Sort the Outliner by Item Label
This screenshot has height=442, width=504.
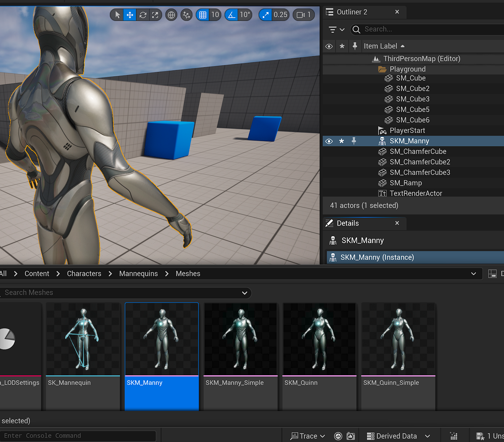(384, 46)
